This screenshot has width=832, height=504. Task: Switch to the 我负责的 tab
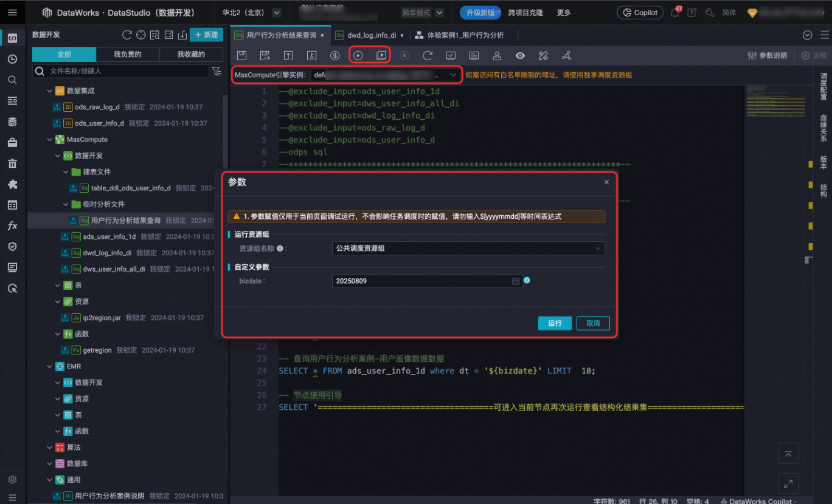coord(128,54)
